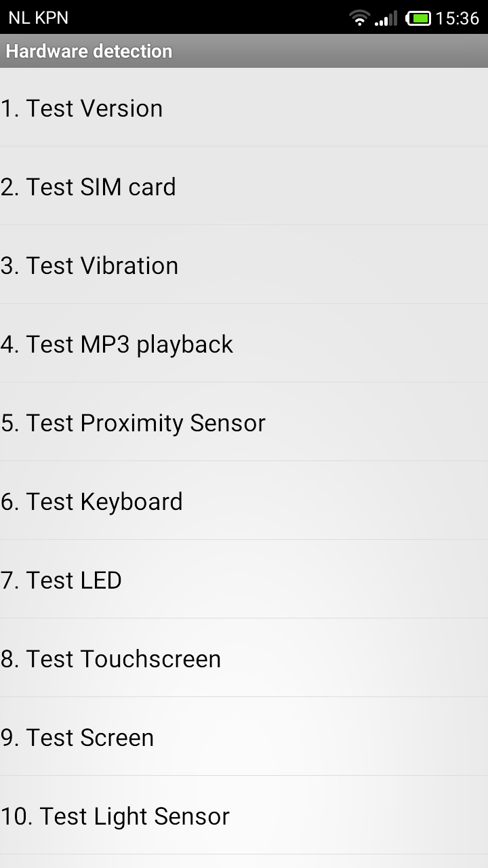The width and height of the screenshot is (488, 868).
Task: Start the Test Vibration item
Action: click(244, 264)
